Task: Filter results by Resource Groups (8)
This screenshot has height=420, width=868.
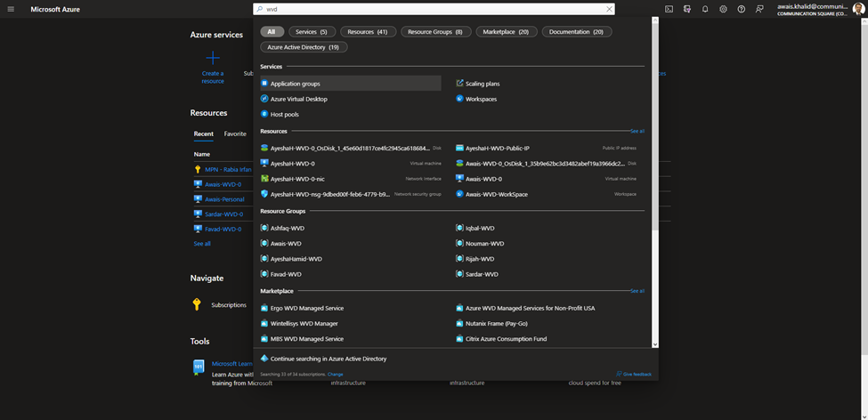Action: click(436, 32)
